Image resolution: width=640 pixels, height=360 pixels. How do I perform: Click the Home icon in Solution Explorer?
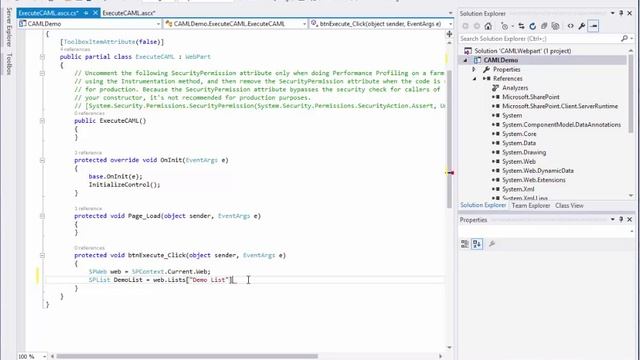488,26
